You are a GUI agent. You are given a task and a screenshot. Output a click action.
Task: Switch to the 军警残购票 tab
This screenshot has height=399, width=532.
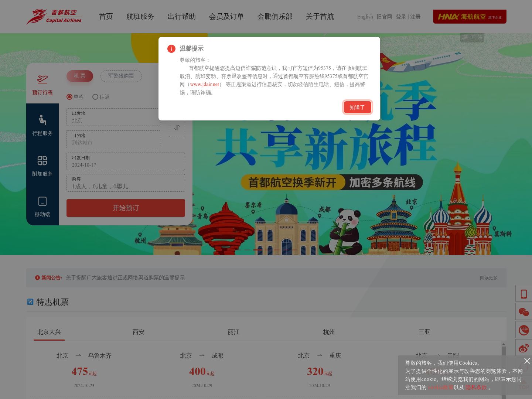[x=121, y=76]
